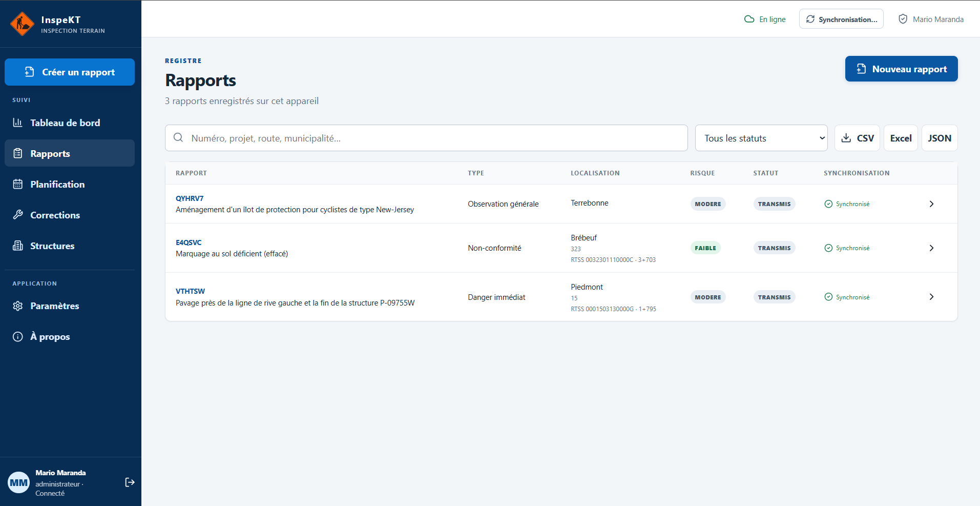
Task: Click the Non-conformité type cell
Action: pos(494,248)
